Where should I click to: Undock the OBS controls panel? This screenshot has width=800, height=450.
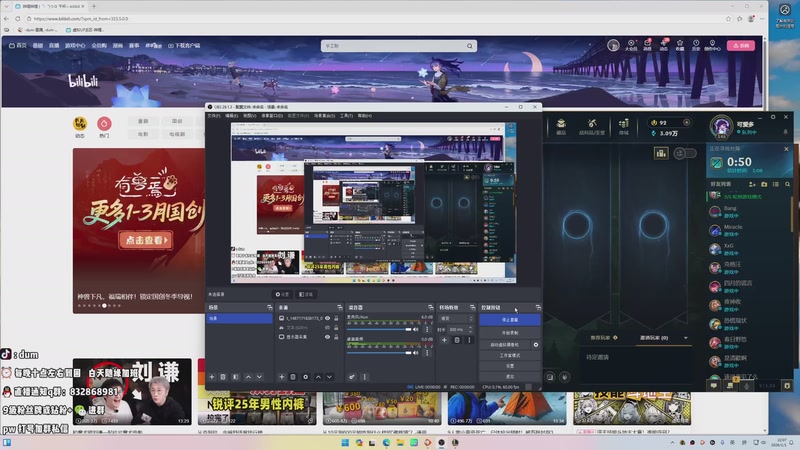[538, 308]
